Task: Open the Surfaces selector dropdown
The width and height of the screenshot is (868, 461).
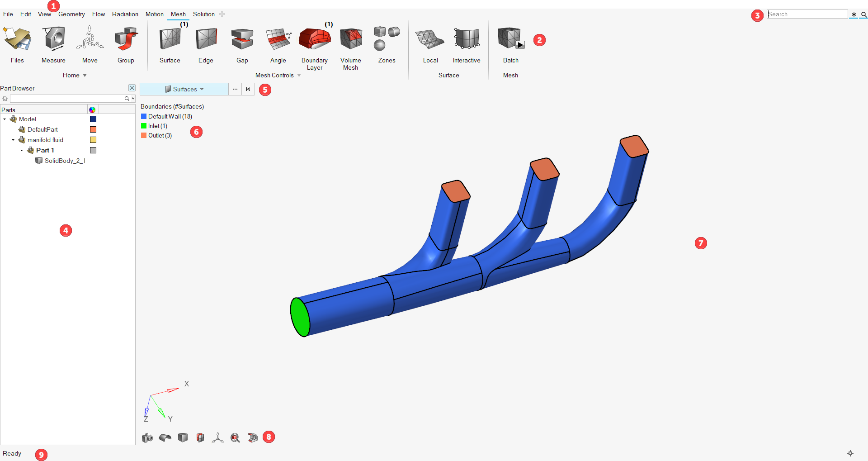Action: (x=184, y=89)
